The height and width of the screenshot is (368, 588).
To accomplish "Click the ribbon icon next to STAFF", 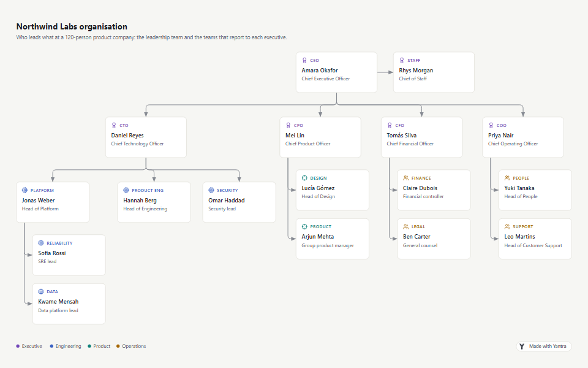I will pyautogui.click(x=402, y=60).
